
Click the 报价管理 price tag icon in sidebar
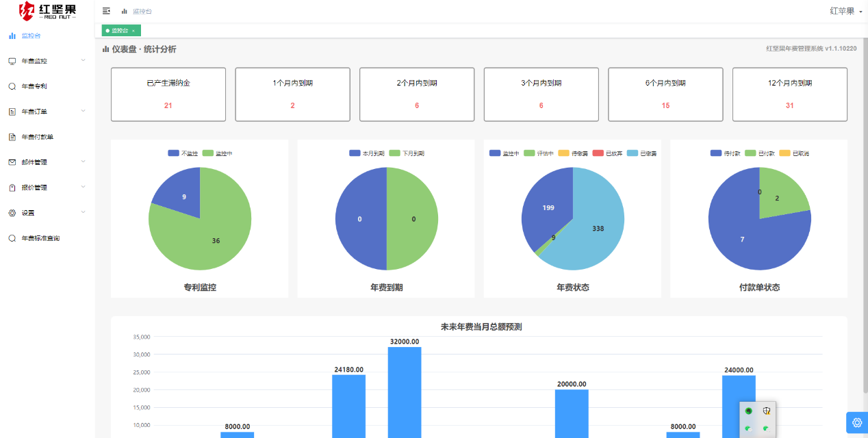12,188
